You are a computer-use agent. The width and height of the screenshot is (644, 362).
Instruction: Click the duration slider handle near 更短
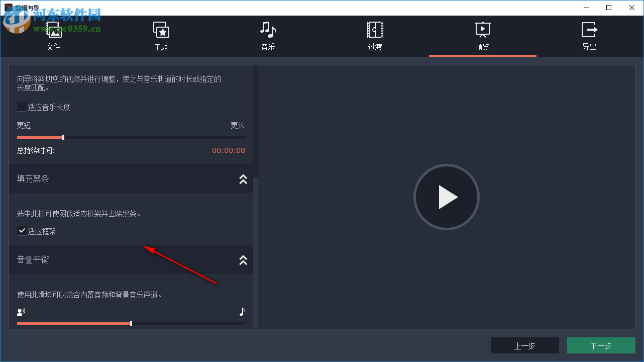click(x=62, y=137)
